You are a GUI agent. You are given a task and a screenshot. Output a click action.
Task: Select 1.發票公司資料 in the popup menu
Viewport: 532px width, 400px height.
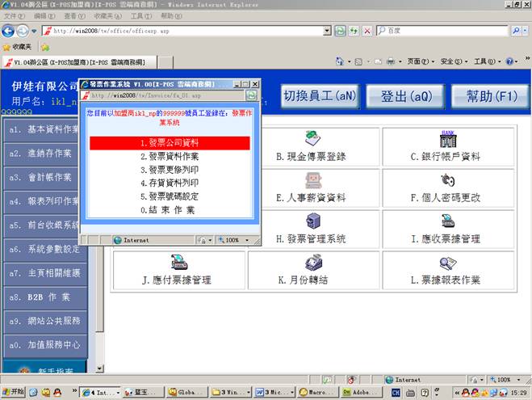tap(170, 142)
